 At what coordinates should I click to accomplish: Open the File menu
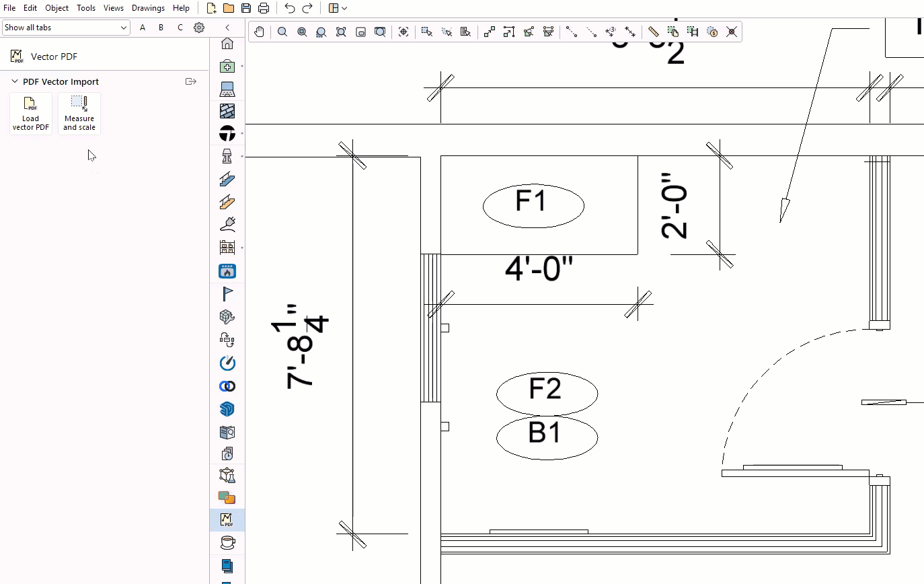click(x=9, y=8)
